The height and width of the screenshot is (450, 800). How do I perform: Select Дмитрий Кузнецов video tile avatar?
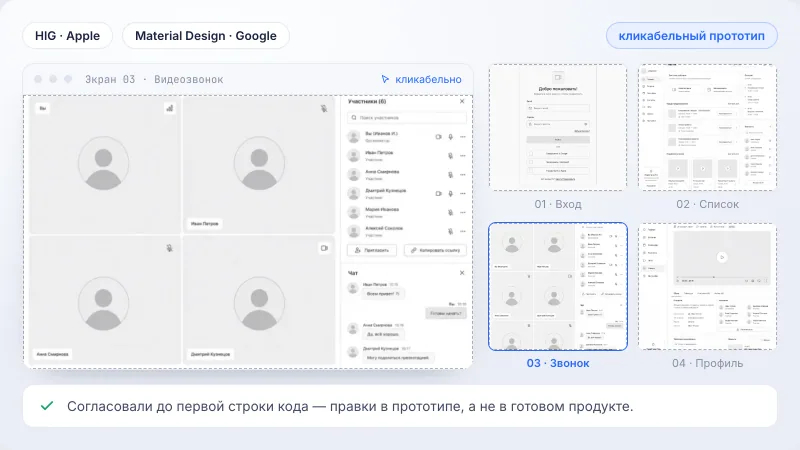tap(259, 304)
